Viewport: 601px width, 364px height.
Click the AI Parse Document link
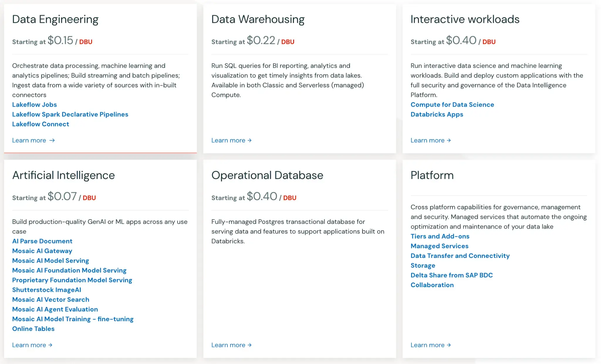pyautogui.click(x=42, y=241)
